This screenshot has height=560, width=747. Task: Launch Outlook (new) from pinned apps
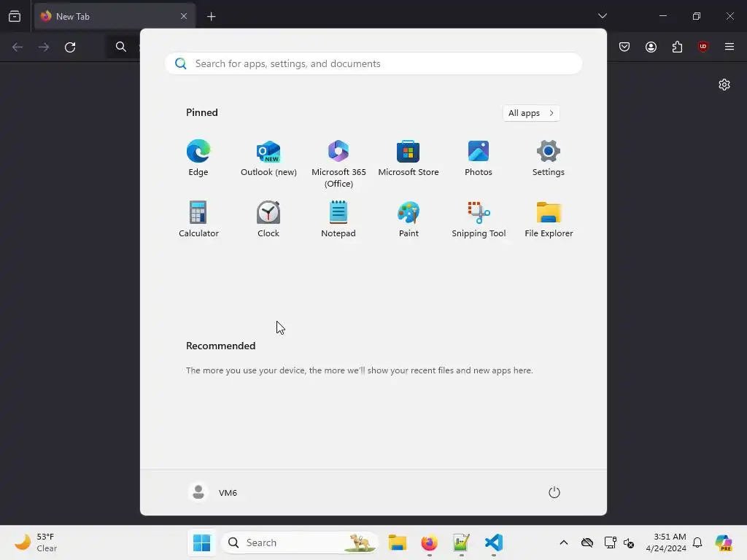point(268,158)
